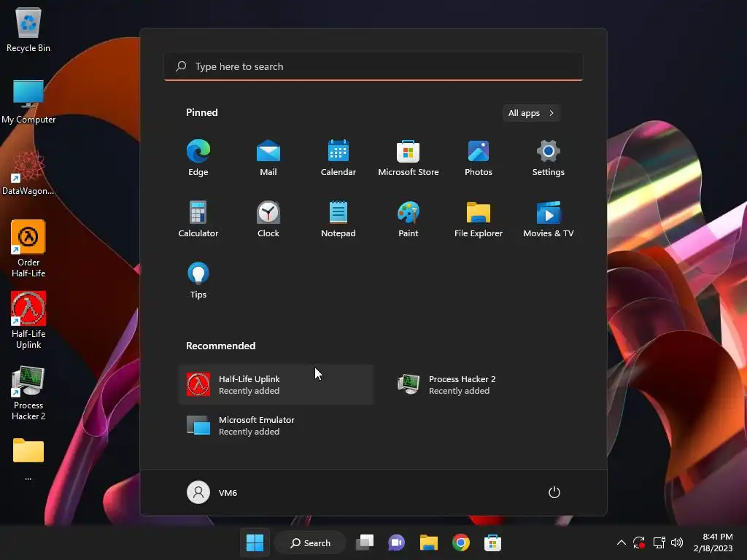Viewport: 747px width, 560px height.
Task: Open network status tray icon
Action: pos(659,542)
